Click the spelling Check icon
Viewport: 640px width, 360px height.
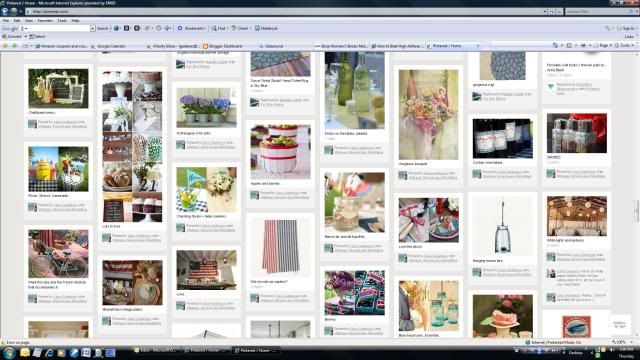(240, 28)
